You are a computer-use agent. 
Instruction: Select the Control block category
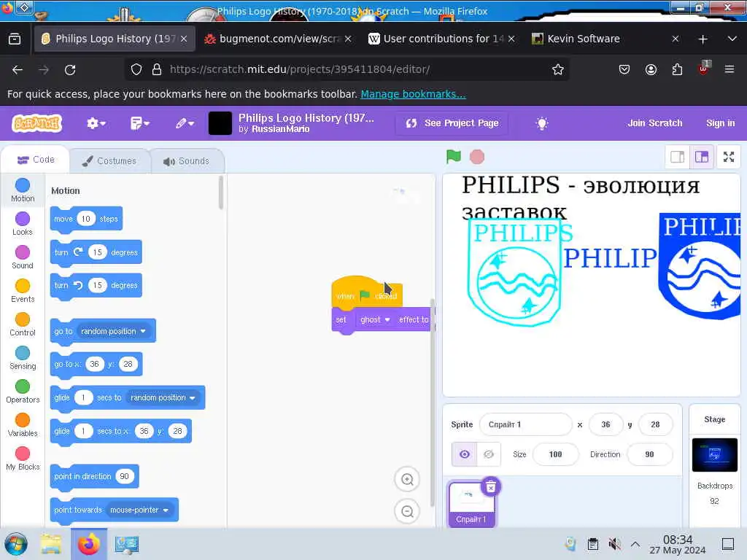pyautogui.click(x=23, y=324)
